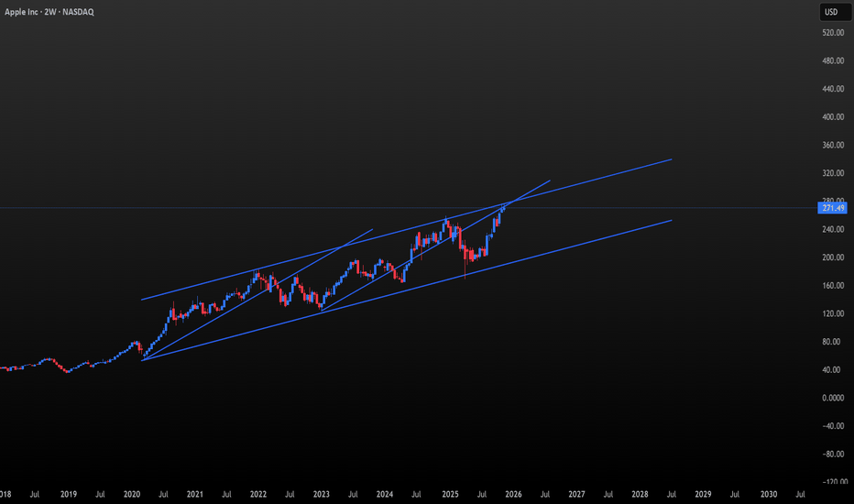
Task: Click the 80.00 price axis label
Action: (833, 342)
